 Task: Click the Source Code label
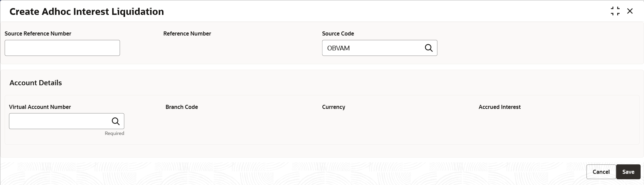[338, 33]
